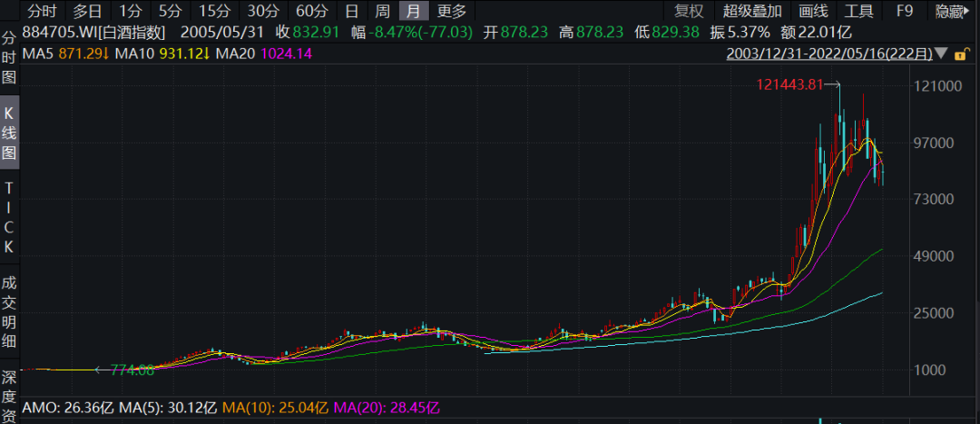
Task: Click the 25000 price axis label
Action: pyautogui.click(x=935, y=313)
